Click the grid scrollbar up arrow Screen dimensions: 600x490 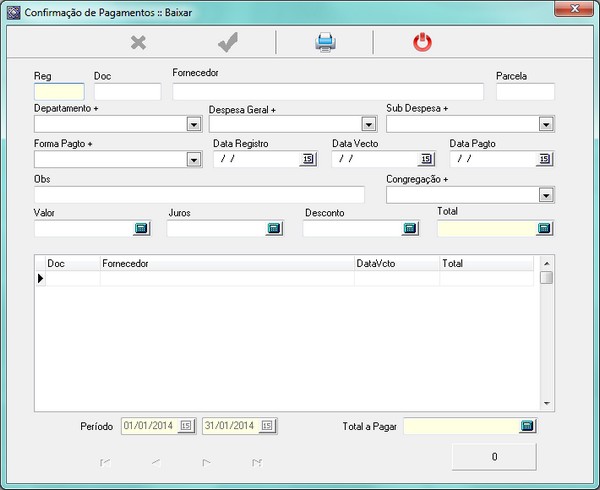pos(547,263)
